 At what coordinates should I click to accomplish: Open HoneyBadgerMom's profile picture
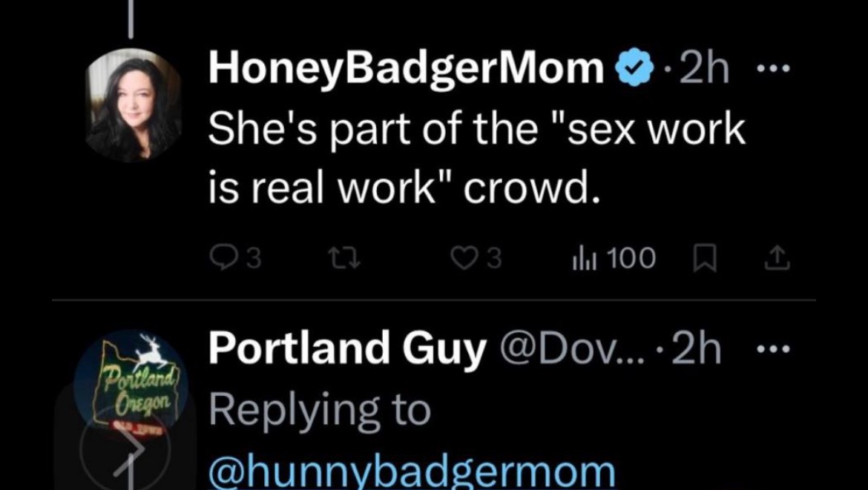click(x=134, y=105)
